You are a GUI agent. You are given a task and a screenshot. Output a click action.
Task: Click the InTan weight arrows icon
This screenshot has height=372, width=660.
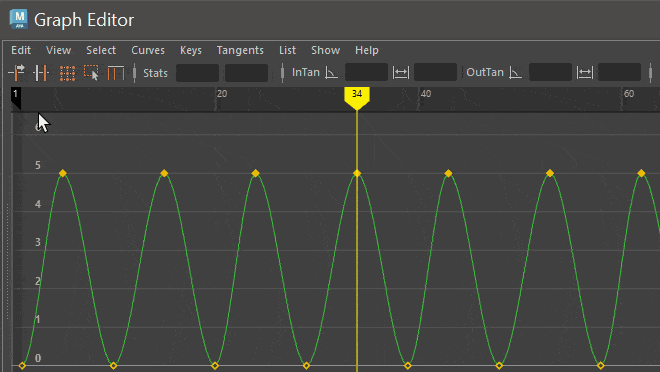tap(400, 73)
